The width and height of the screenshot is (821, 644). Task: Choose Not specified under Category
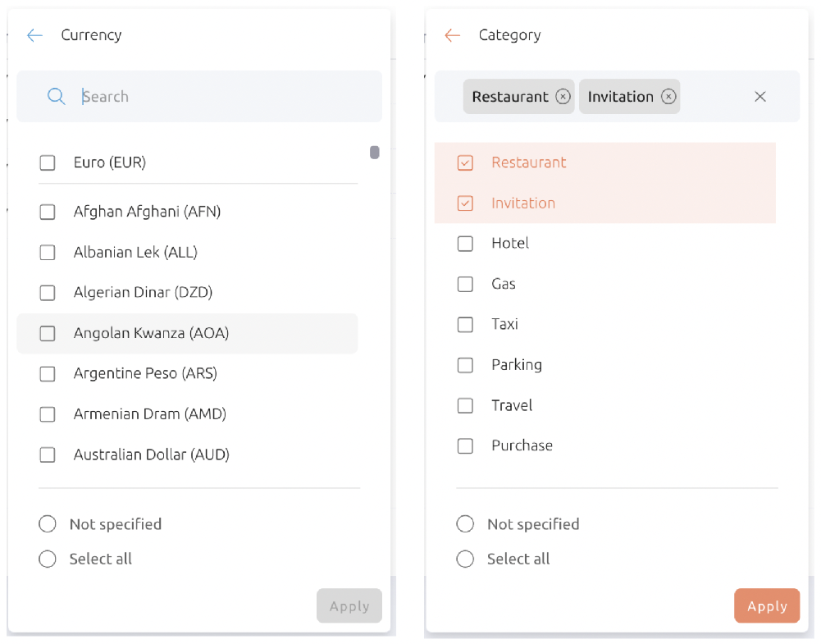465,523
